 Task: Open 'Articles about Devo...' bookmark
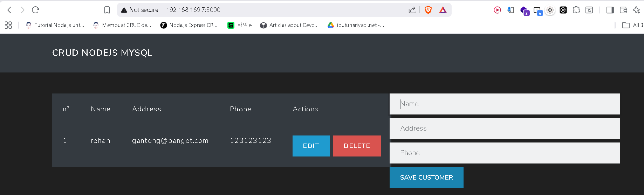pyautogui.click(x=289, y=25)
